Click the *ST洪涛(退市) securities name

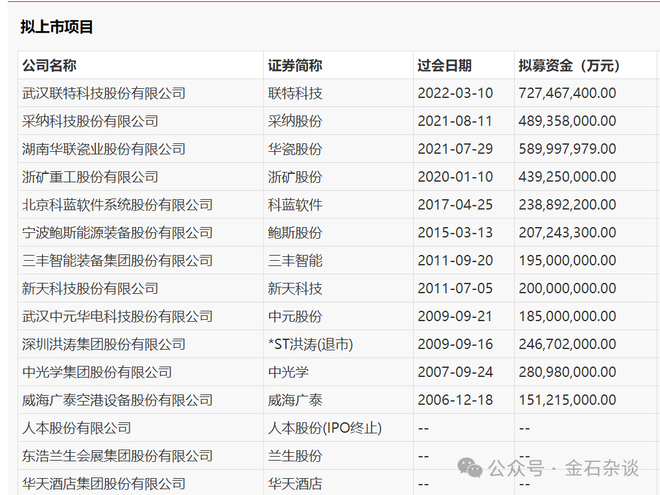point(310,344)
